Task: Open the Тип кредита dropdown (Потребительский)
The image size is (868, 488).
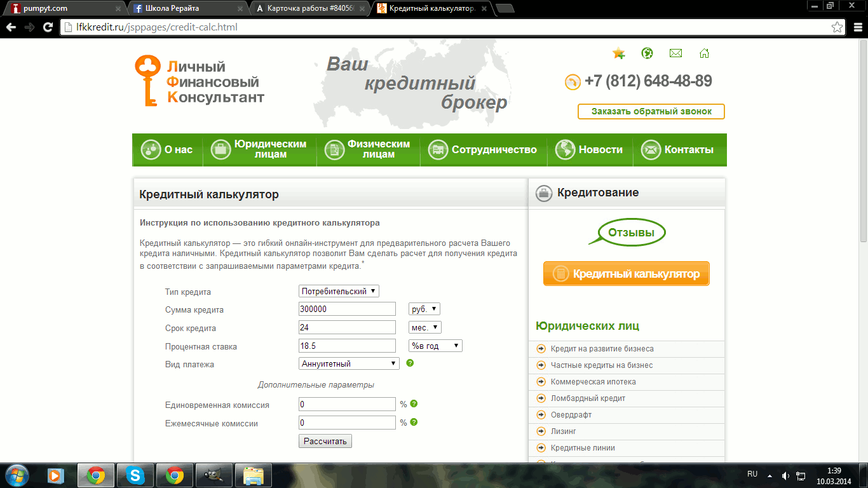Action: [339, 291]
